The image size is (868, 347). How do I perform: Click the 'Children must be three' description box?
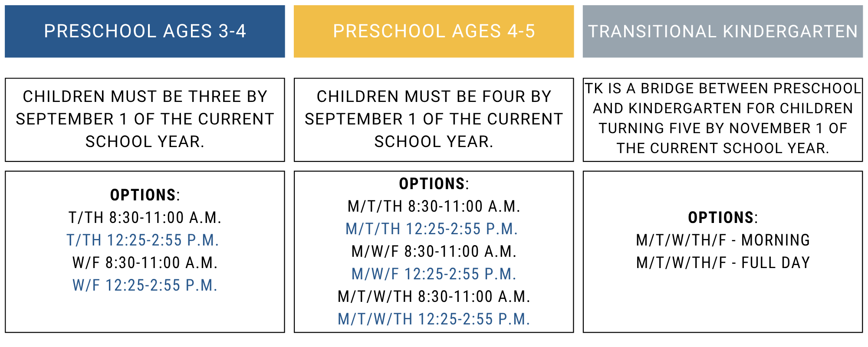point(145,119)
